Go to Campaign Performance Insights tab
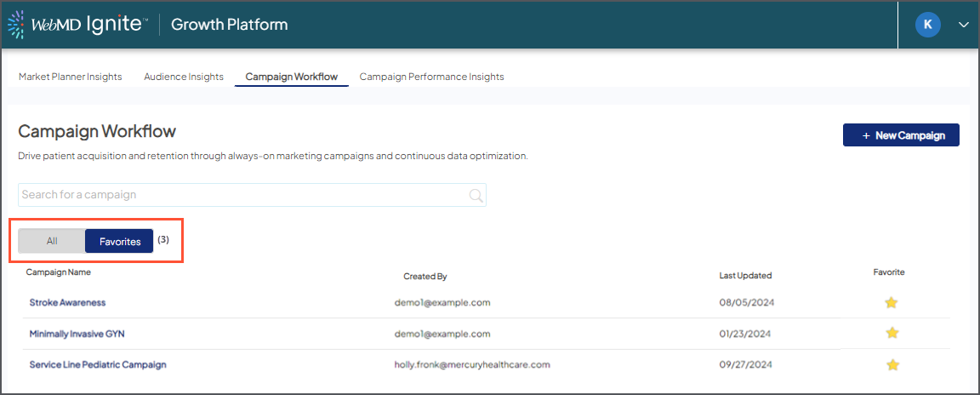Viewport: 980px width, 395px height. [x=431, y=77]
